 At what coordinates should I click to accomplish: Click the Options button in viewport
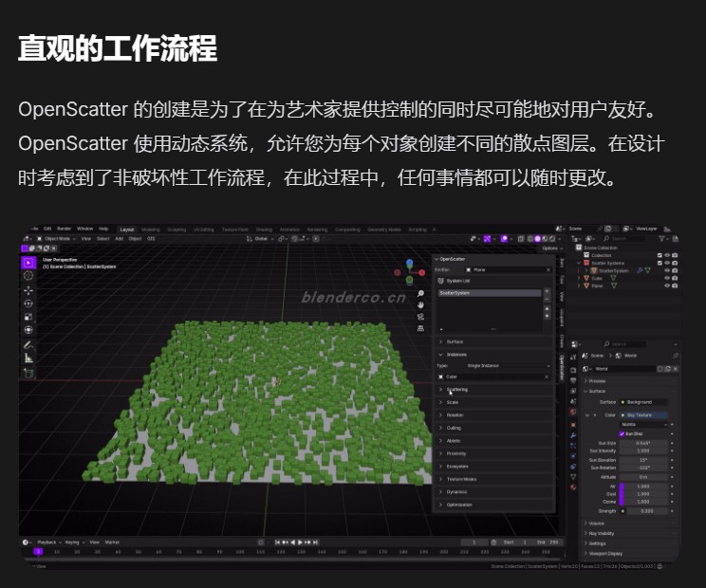[552, 248]
